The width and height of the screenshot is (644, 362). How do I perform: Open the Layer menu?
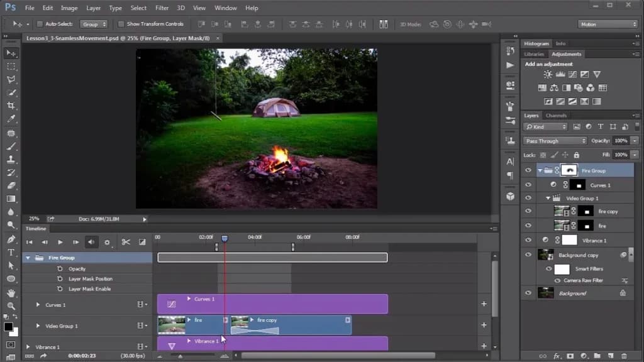point(93,8)
